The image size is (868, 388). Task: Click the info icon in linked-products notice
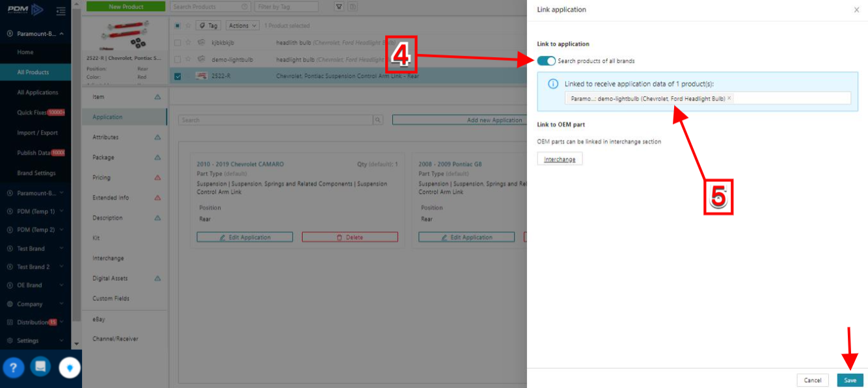click(553, 84)
